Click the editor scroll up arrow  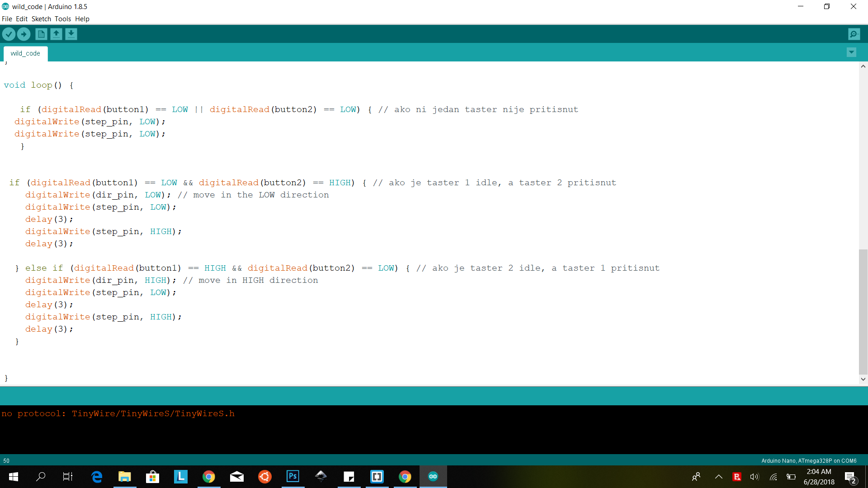click(863, 66)
